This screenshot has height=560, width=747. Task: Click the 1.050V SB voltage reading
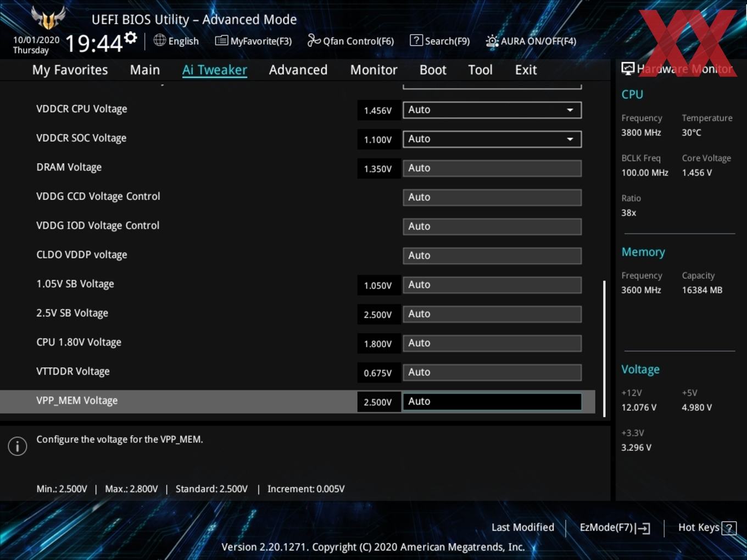tap(378, 285)
